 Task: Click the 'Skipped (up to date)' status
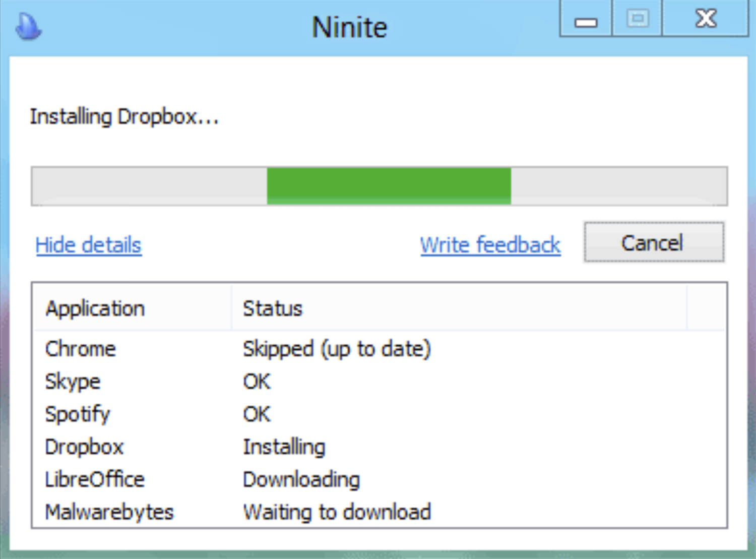pos(337,349)
